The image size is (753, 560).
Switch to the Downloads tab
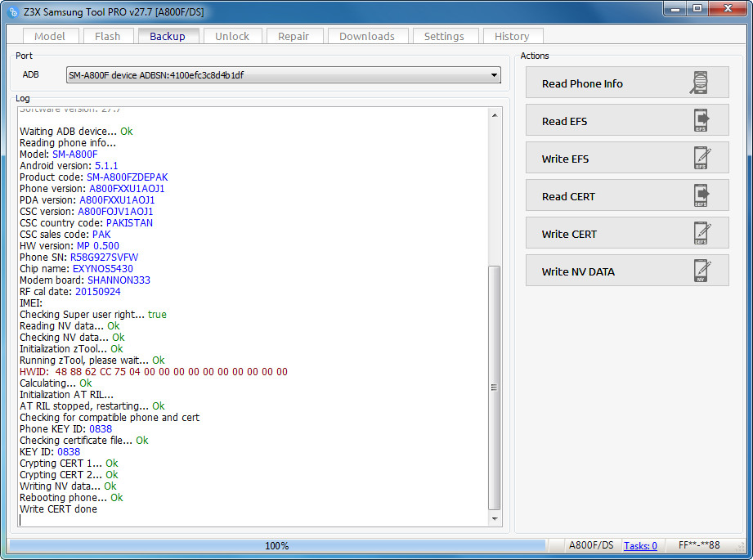click(x=367, y=36)
